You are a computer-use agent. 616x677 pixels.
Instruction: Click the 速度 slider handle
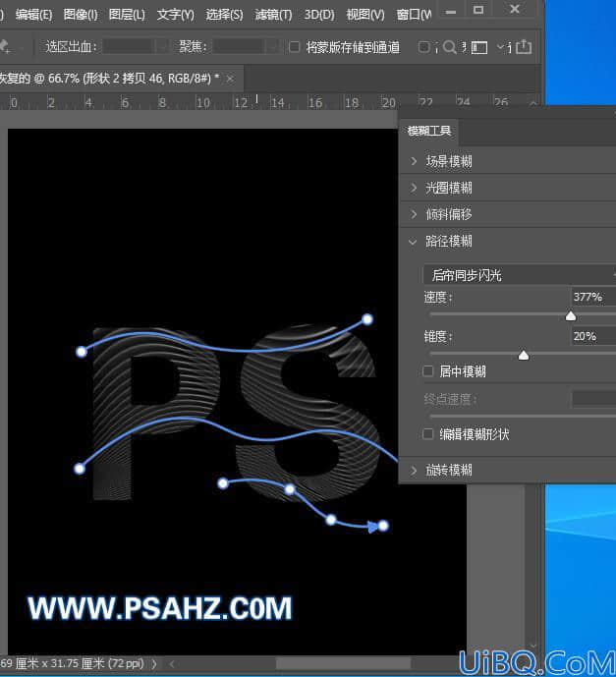pyautogui.click(x=570, y=316)
